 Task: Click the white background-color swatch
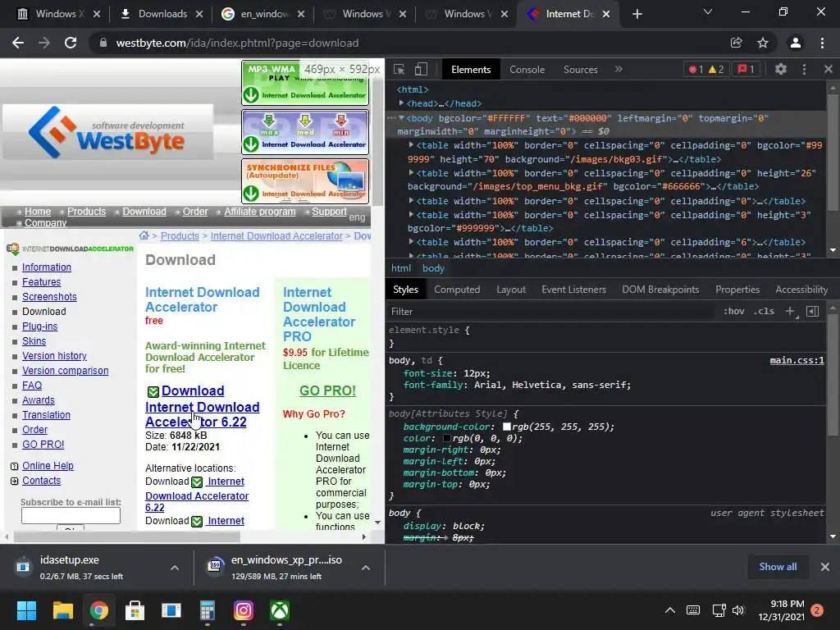[x=507, y=427]
